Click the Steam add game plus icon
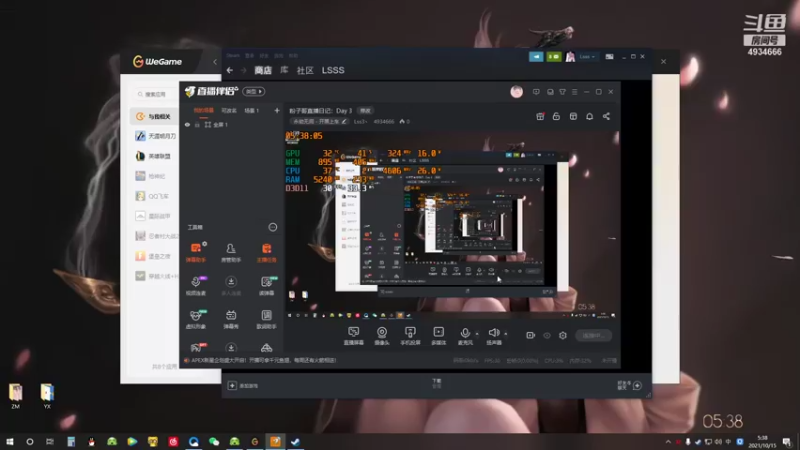Screen dimensions: 800x450 pos(232,386)
